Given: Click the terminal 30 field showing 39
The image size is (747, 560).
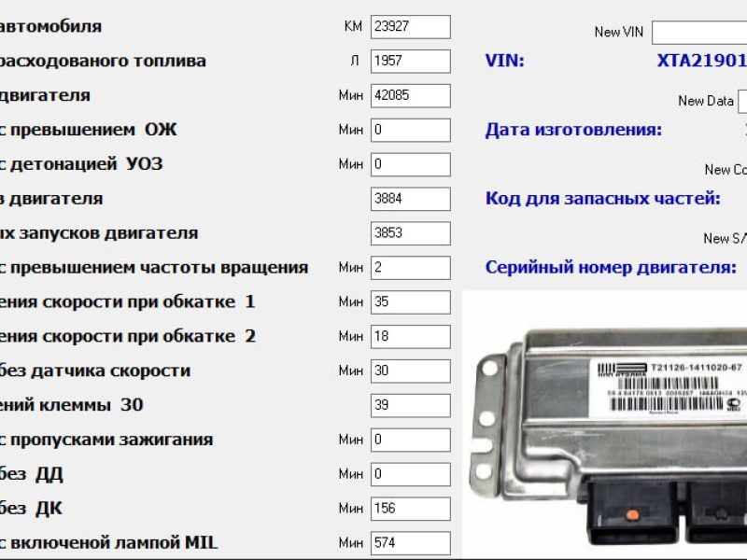Looking at the screenshot, I should 410,405.
